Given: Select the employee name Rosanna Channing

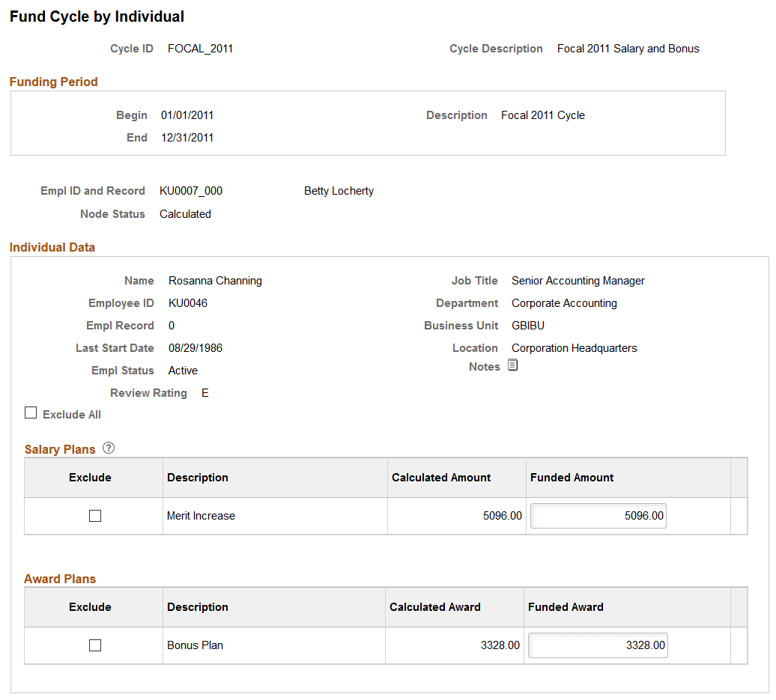Looking at the screenshot, I should [x=215, y=280].
